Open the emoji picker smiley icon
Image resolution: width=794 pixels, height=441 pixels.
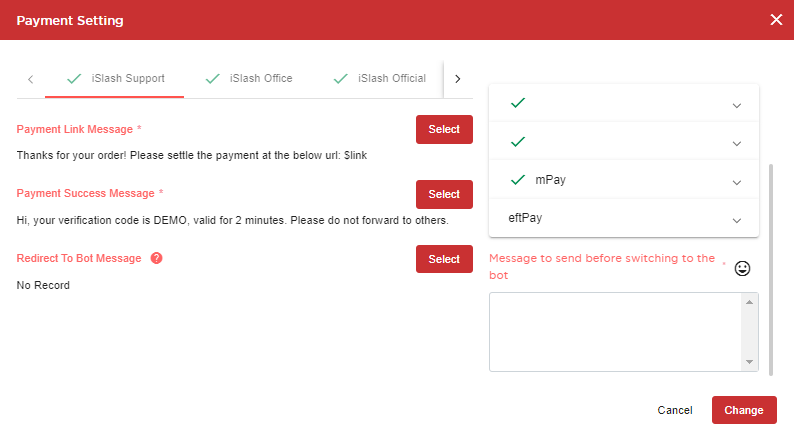coord(742,268)
